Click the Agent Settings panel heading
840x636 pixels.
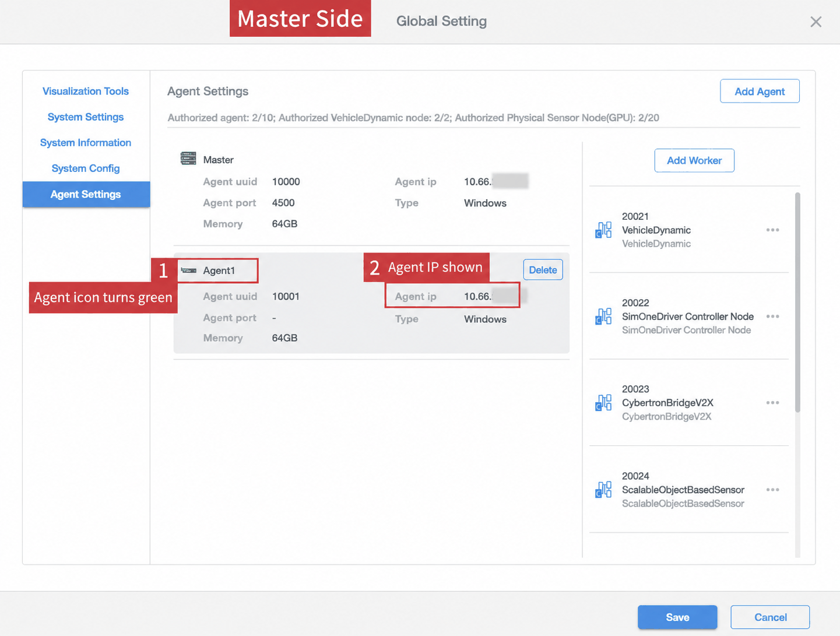pos(208,91)
